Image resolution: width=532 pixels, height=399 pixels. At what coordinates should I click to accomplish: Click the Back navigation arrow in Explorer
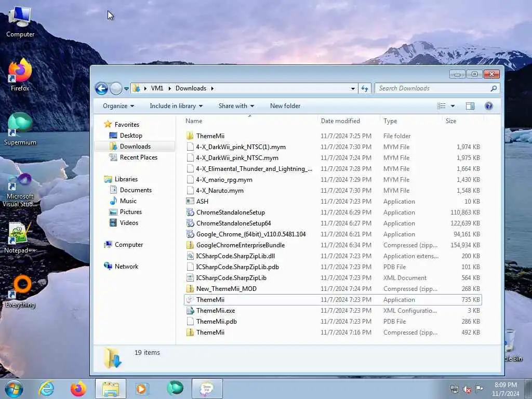[101, 88]
